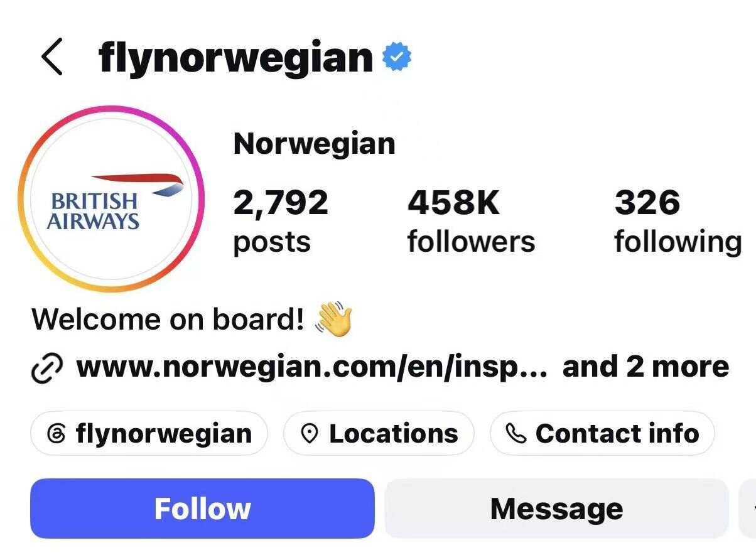Viewport: 756px width, 560px height.
Task: Open the Locations chip
Action: pos(379,433)
